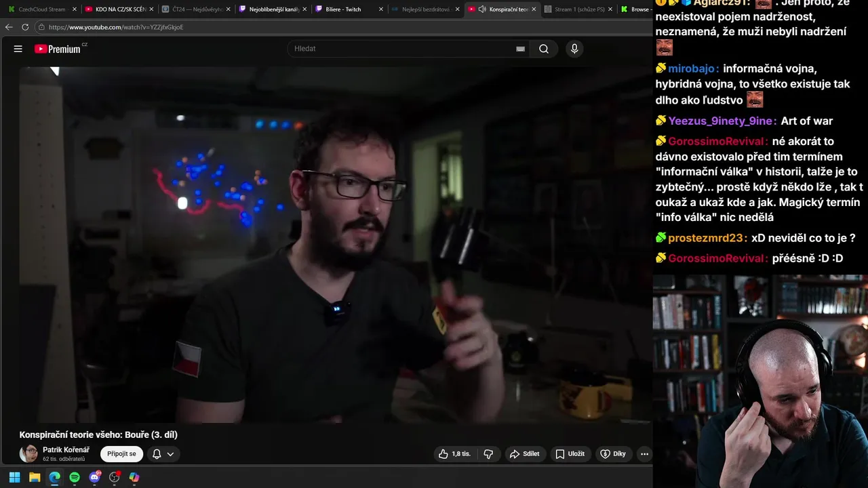Send thanks with the Díky button
The height and width of the screenshot is (488, 868).
coord(613,454)
